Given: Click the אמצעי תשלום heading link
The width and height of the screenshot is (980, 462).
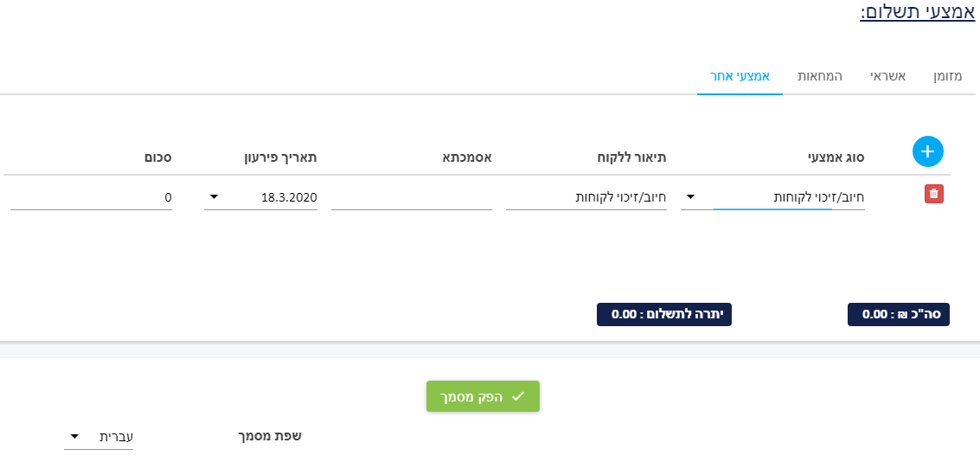Looking at the screenshot, I should pos(917,11).
